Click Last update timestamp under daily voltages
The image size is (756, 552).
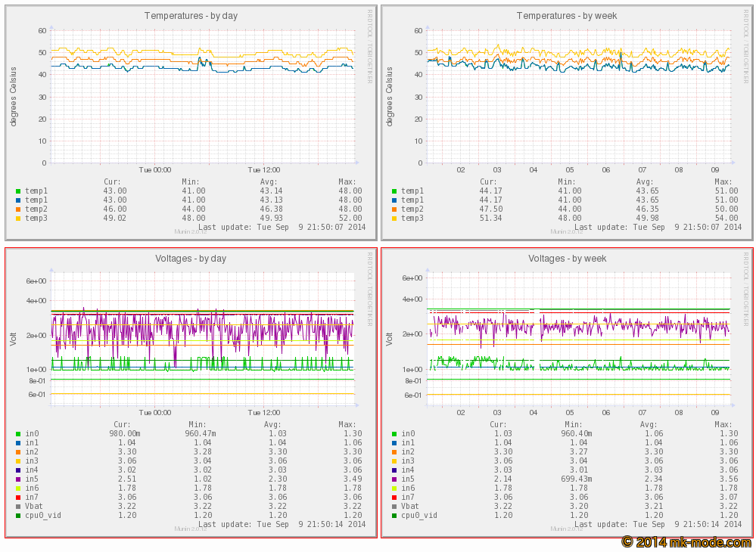click(x=282, y=524)
